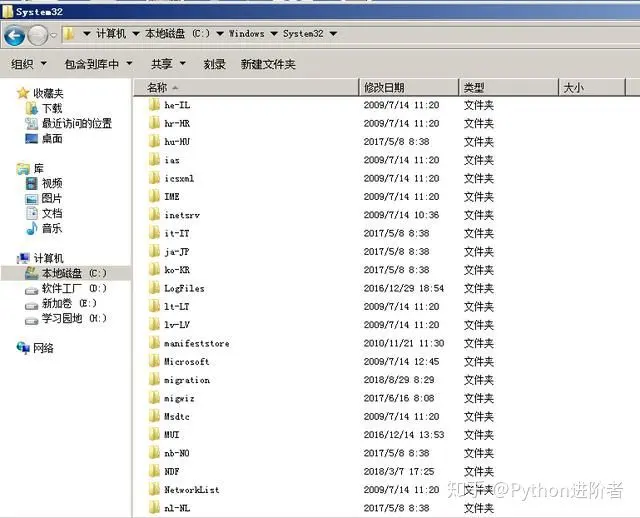The image size is (640, 518).
Task: Select the hu-HU folder icon
Action: pyautogui.click(x=154, y=142)
